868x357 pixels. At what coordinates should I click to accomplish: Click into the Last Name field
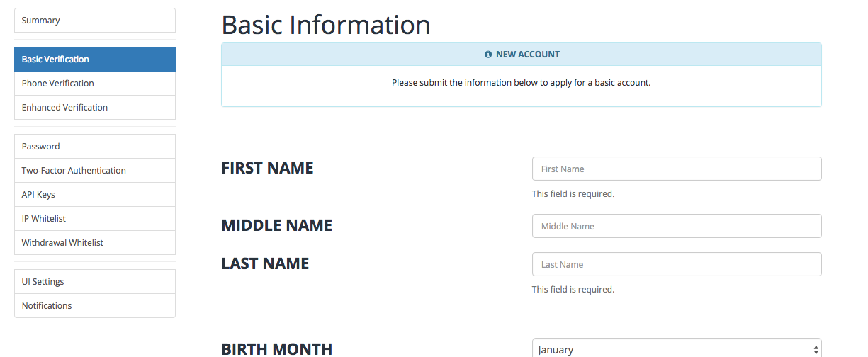(676, 265)
